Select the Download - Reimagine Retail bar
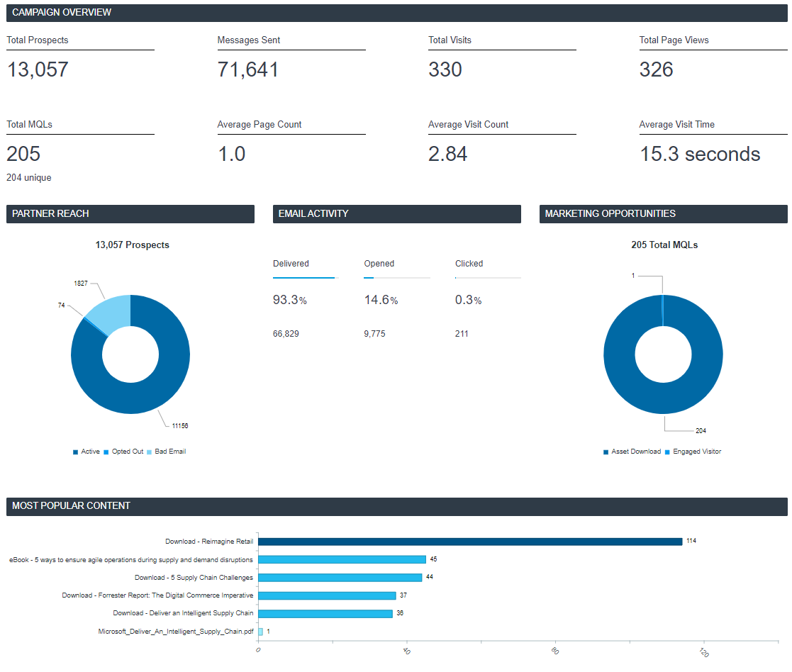The height and width of the screenshot is (672, 792). pos(470,542)
